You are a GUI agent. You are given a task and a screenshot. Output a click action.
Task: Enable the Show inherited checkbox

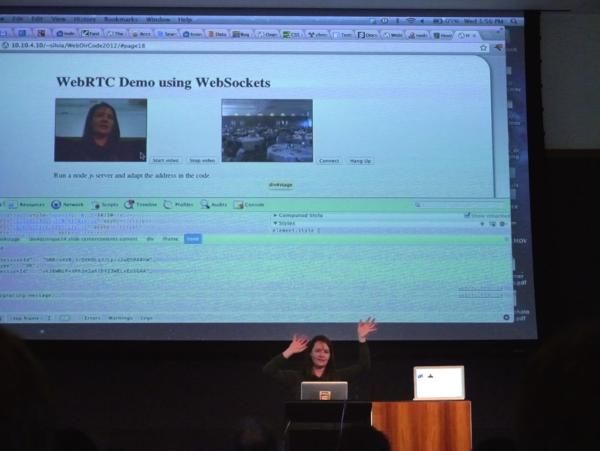[x=467, y=215]
